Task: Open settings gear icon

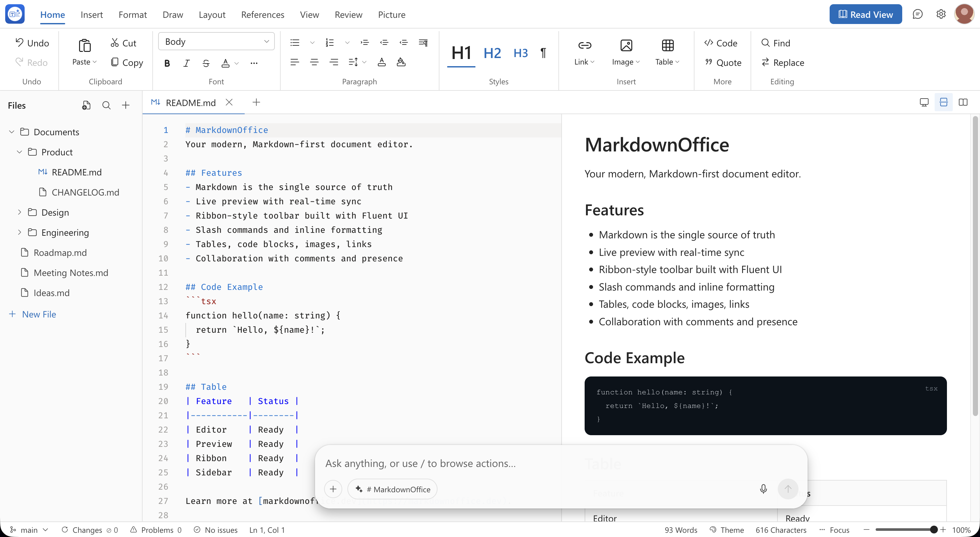Action: click(941, 15)
